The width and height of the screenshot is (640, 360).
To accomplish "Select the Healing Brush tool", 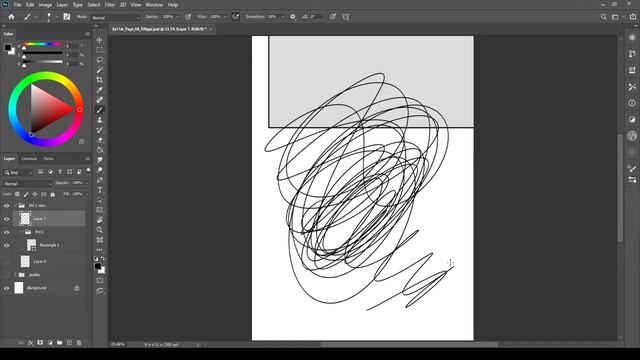I will (100, 100).
